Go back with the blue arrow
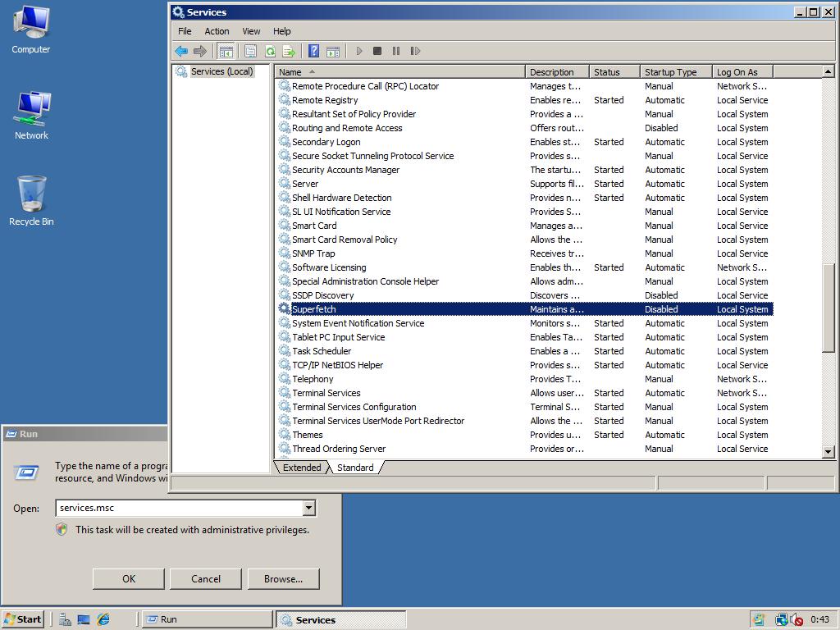 [x=181, y=52]
